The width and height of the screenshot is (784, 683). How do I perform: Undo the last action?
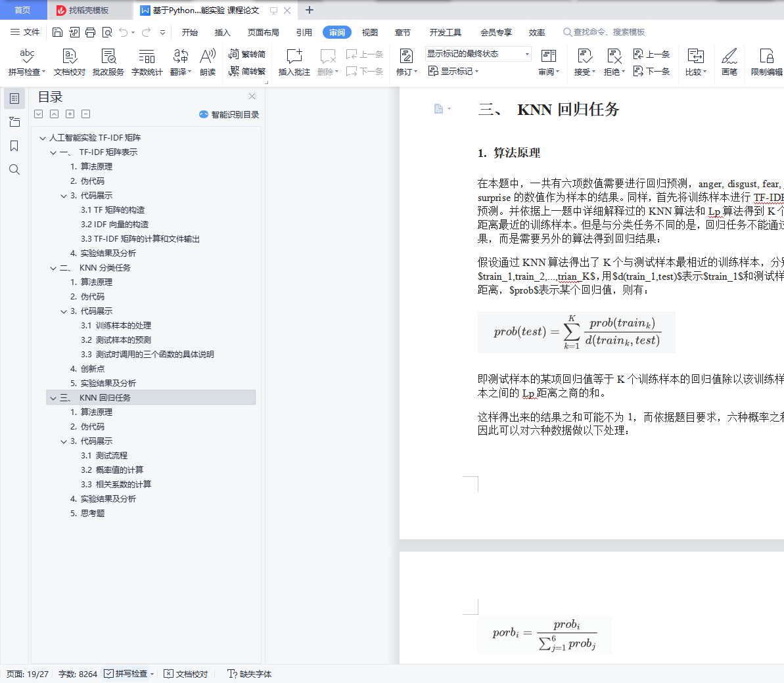point(123,32)
